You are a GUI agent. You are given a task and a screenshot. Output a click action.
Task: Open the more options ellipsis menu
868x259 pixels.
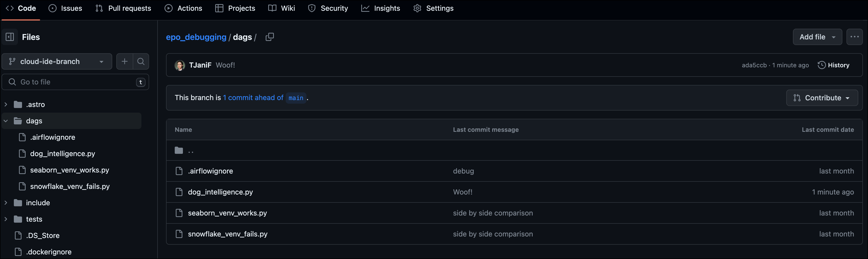click(854, 37)
